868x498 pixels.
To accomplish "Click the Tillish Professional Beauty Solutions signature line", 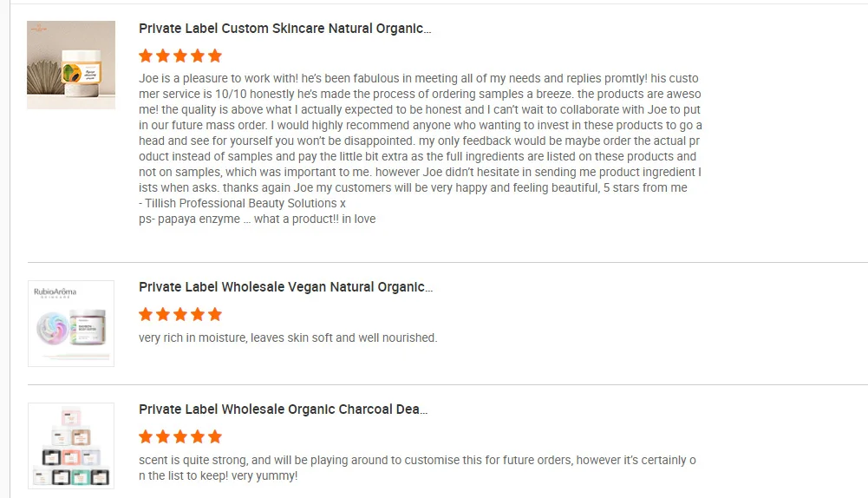I will [x=242, y=203].
